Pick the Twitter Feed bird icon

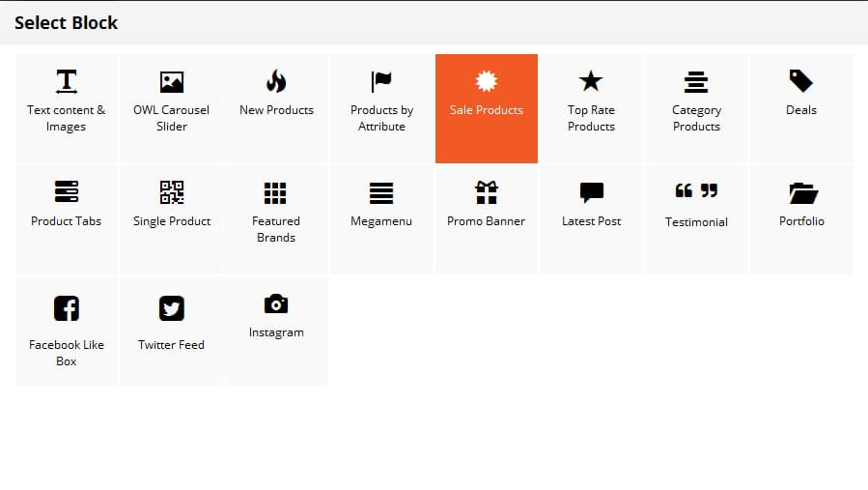point(172,308)
